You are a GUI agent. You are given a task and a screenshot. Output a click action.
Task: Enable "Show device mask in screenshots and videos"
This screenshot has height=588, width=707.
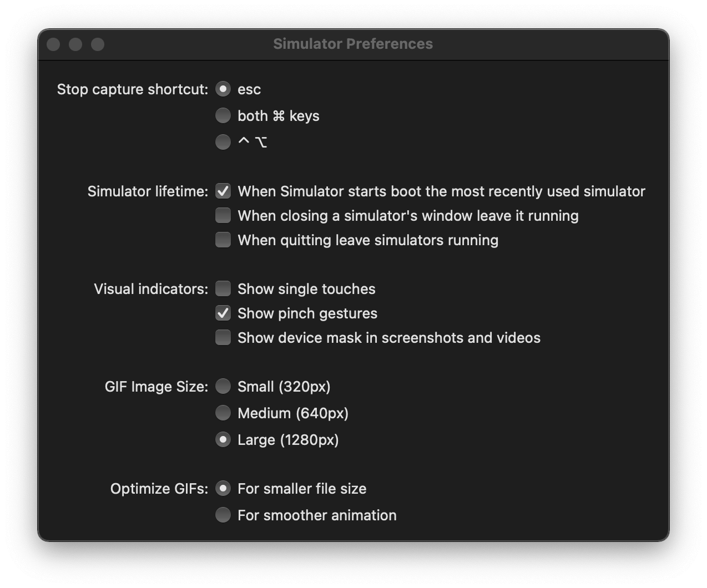pos(223,337)
